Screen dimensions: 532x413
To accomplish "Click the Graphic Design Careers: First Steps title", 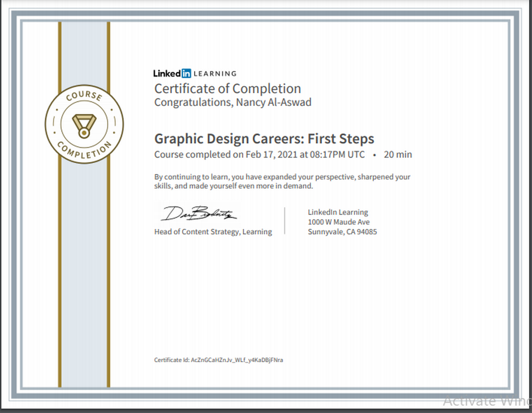I will pyautogui.click(x=264, y=139).
